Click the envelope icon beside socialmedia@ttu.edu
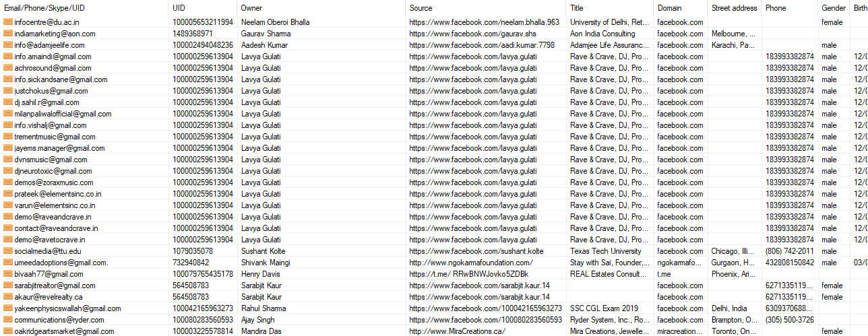 [8, 251]
